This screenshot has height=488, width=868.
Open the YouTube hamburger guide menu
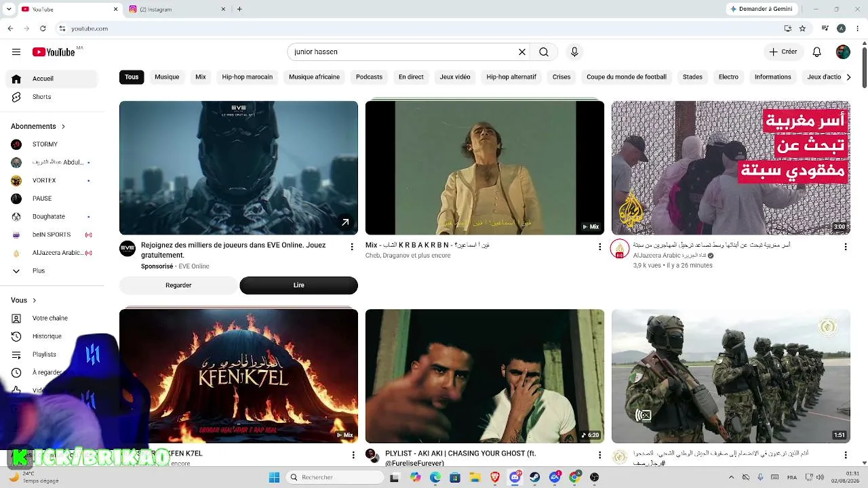click(x=16, y=52)
